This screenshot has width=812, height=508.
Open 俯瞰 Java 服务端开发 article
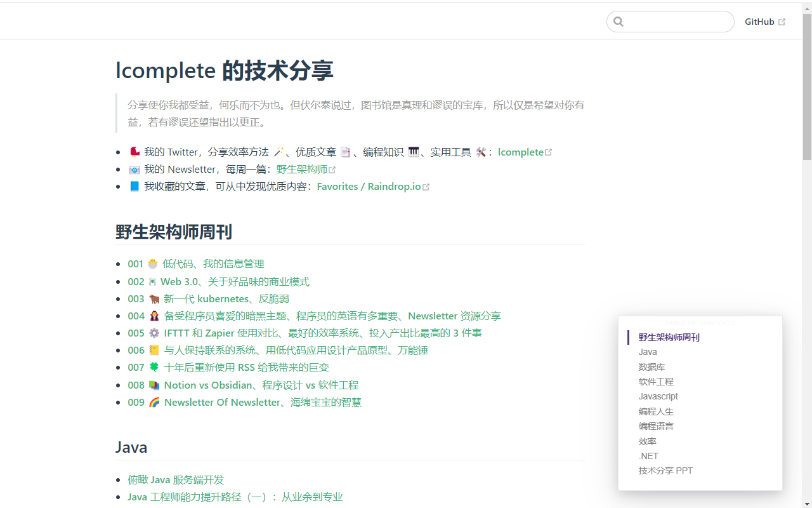[175, 479]
